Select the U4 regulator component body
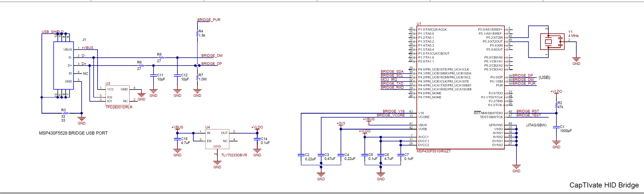This screenshot has height=194, width=644. (x=217, y=139)
